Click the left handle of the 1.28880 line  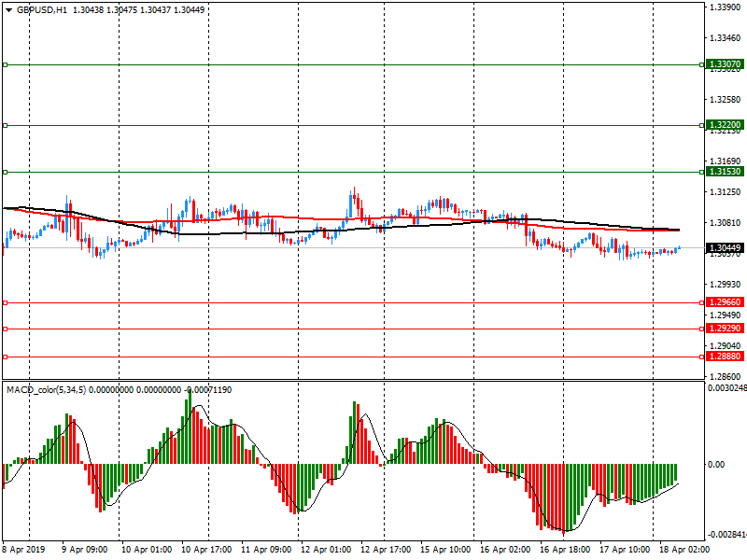tap(5, 357)
